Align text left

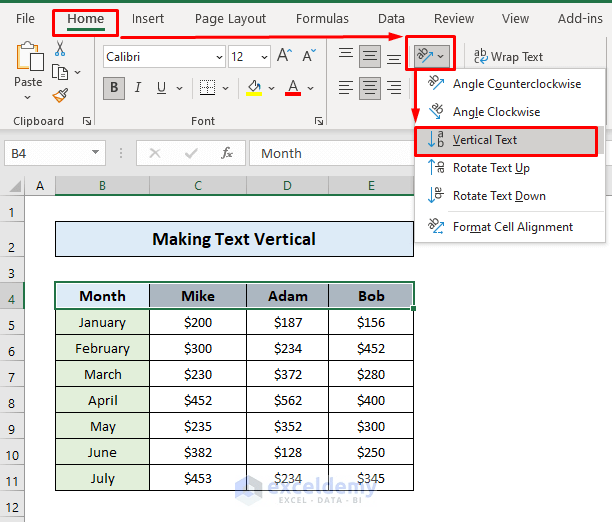point(346,88)
